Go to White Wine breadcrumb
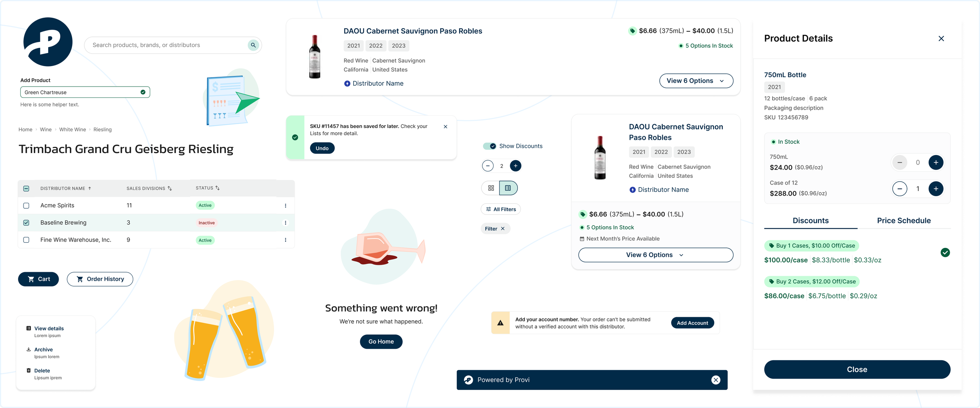This screenshot has height=408, width=980. coord(73,130)
